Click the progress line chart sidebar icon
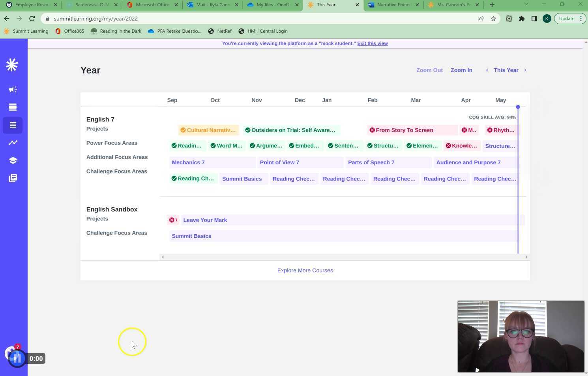Image resolution: width=588 pixels, height=376 pixels. click(13, 143)
